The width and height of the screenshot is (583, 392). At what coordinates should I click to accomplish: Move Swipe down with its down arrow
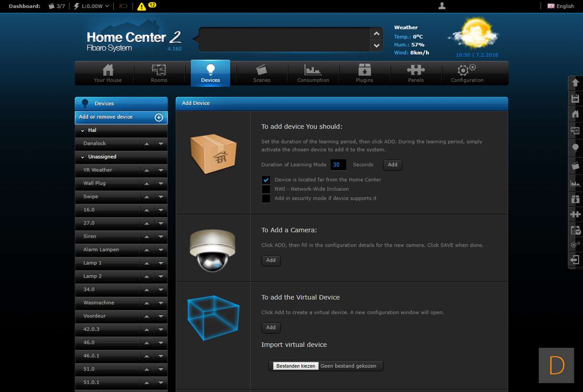tap(161, 197)
